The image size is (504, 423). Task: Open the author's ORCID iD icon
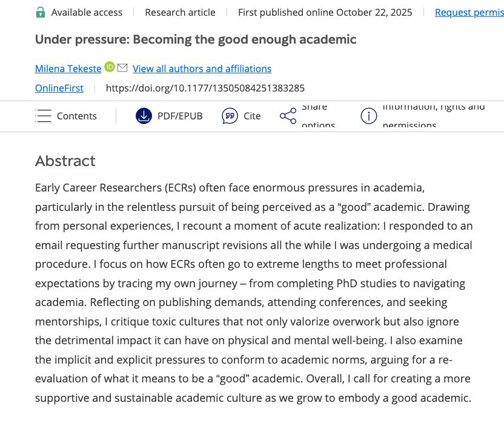point(110,67)
